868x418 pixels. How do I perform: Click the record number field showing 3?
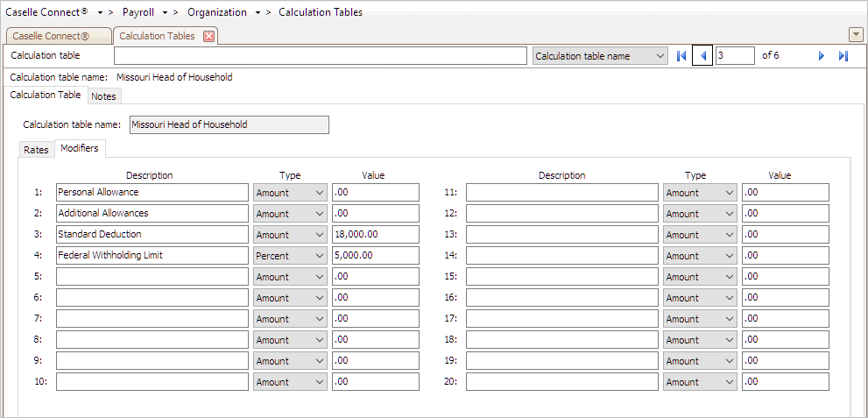coord(735,56)
